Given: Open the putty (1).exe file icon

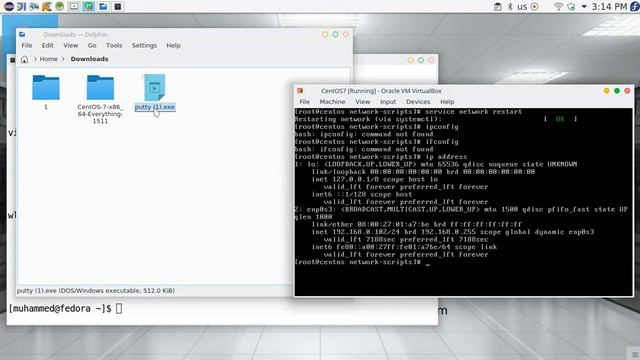Looking at the screenshot, I should pyautogui.click(x=155, y=87).
